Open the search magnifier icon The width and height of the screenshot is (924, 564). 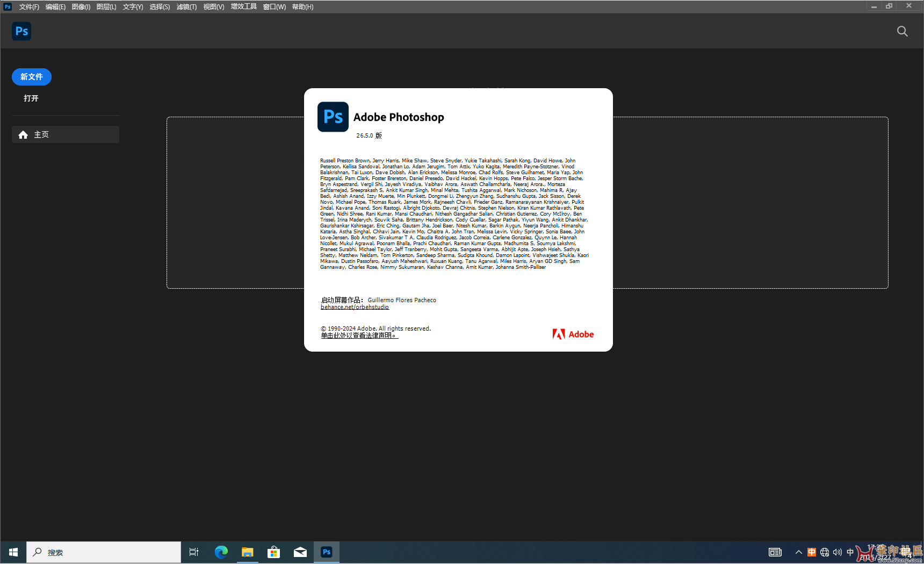(903, 31)
